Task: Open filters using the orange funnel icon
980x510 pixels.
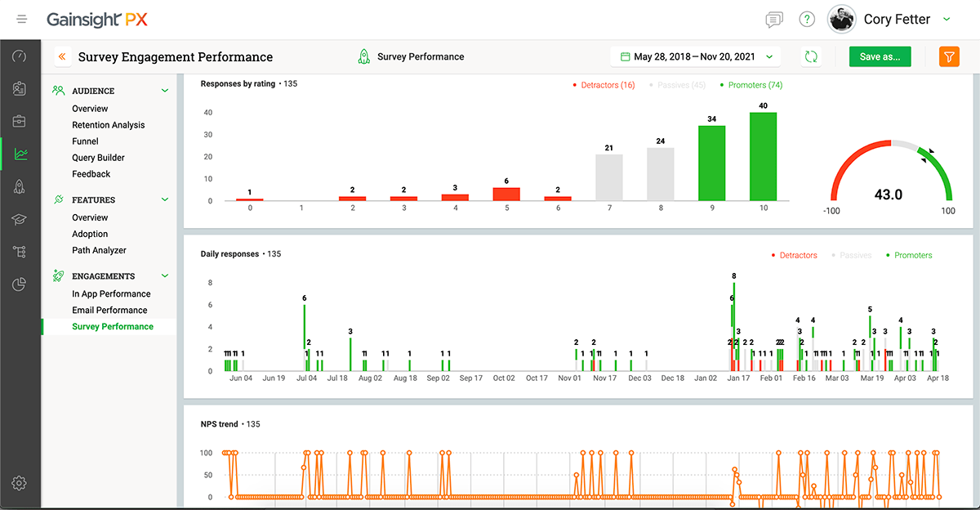Action: 948,56
